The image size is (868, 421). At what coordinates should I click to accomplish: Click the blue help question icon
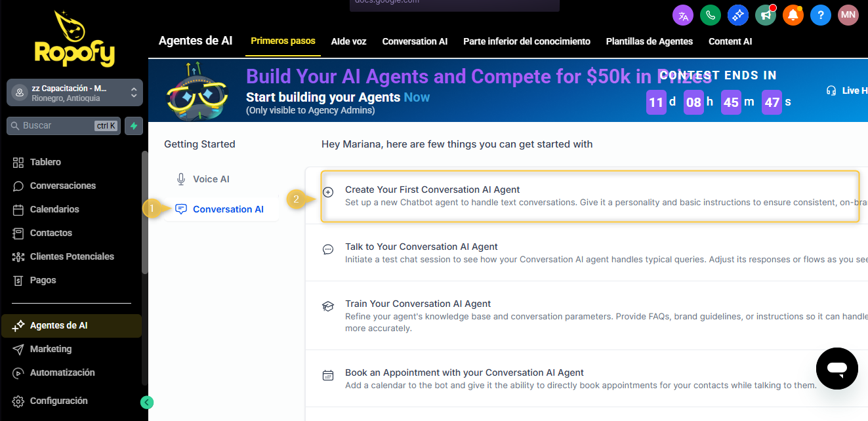821,15
